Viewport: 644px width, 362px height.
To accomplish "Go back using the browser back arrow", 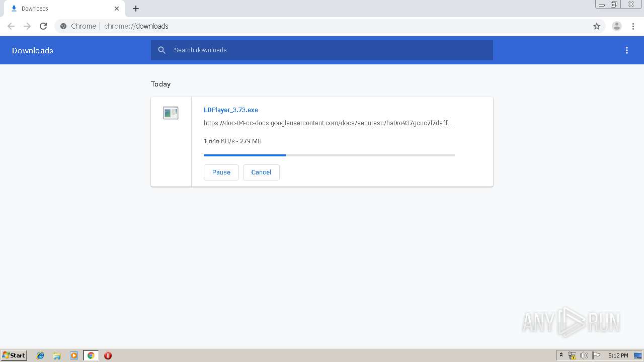I will tap(11, 26).
